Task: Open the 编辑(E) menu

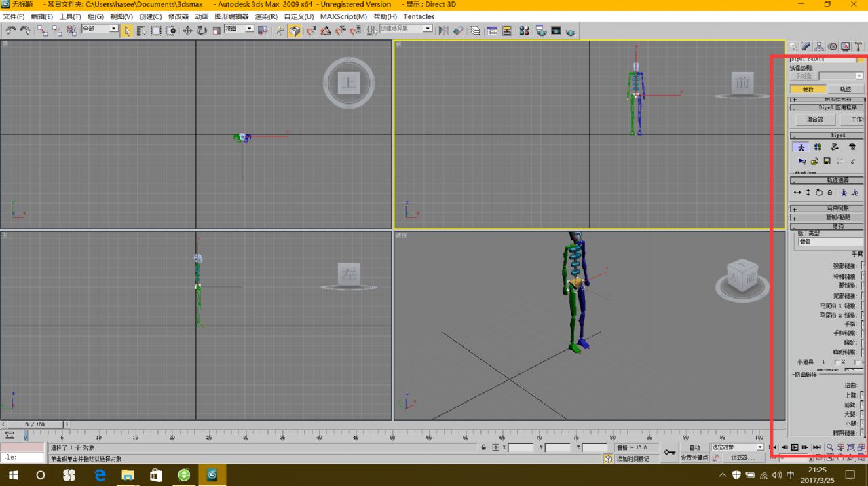Action: pyautogui.click(x=42, y=16)
